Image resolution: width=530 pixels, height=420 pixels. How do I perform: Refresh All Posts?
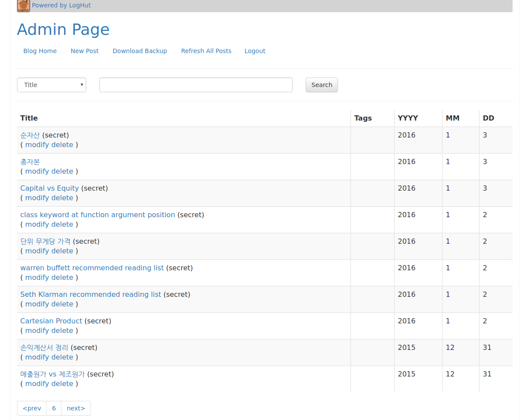coord(206,51)
